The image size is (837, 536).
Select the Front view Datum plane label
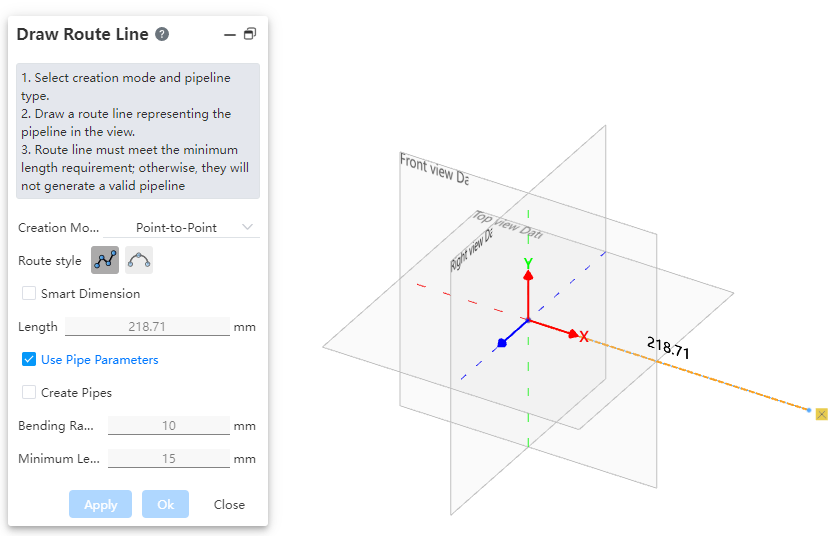433,169
